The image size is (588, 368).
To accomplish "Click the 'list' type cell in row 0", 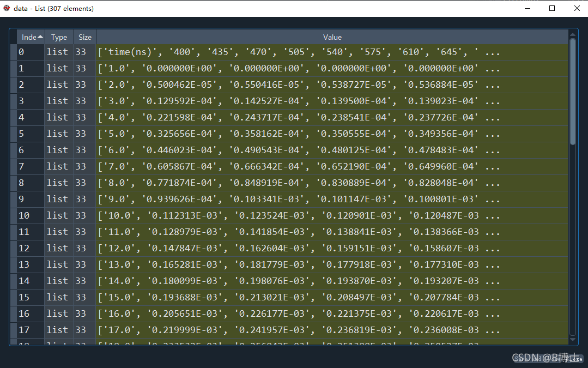I will 59,52.
